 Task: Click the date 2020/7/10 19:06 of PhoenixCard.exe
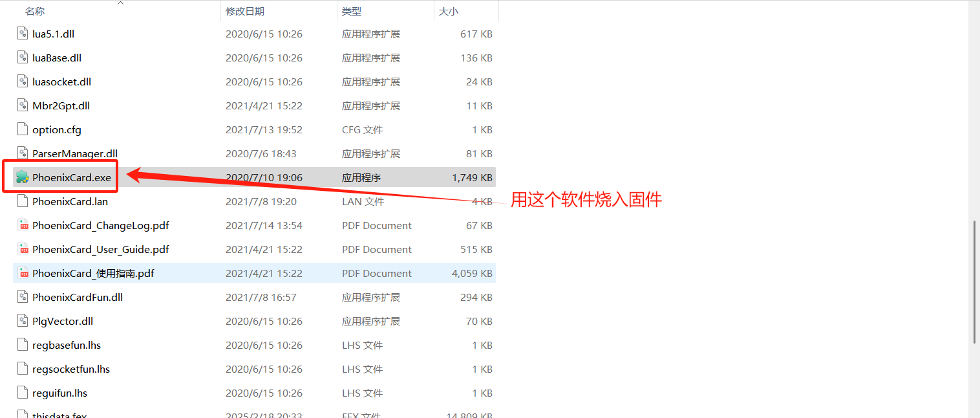(x=264, y=177)
